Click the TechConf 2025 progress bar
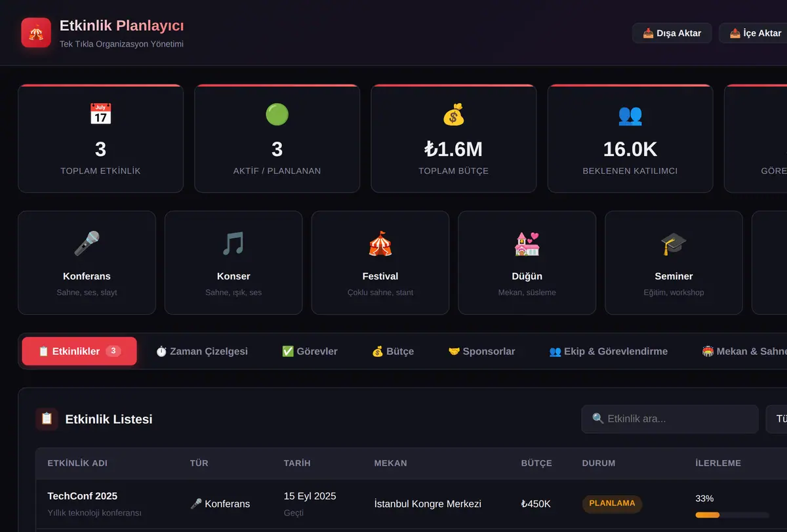 732,515
